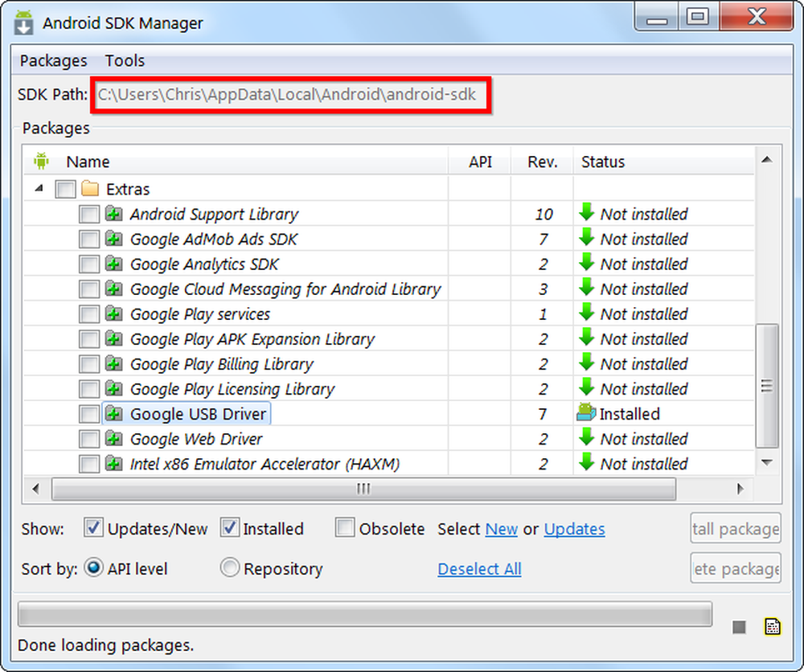Click the vertical scrollbar thumb
Viewport: 804px width, 672px height.
pyautogui.click(x=767, y=386)
